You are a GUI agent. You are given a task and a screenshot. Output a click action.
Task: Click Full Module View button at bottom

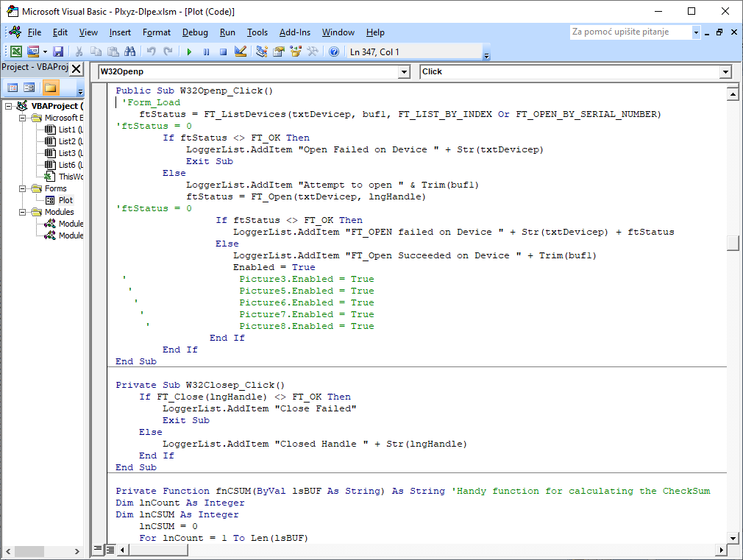point(110,550)
